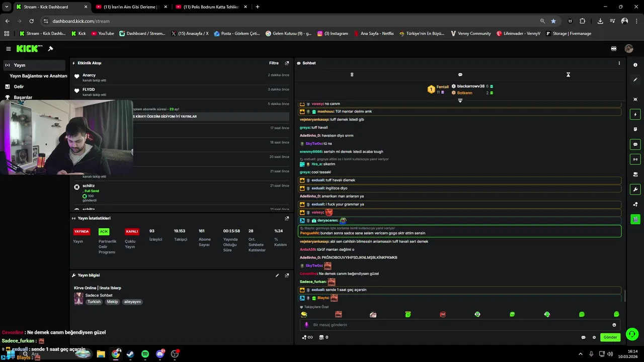Open the Kick hamburger menu
The width and height of the screenshot is (644, 362).
tap(8, 49)
